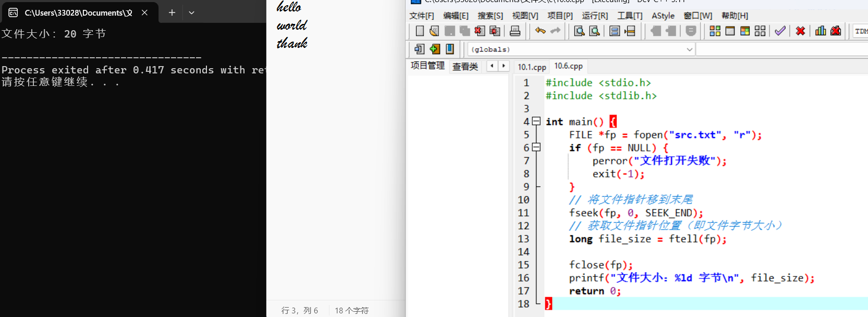Click the Goto line icon
Viewport: 868px width, 317px height.
tap(630, 31)
